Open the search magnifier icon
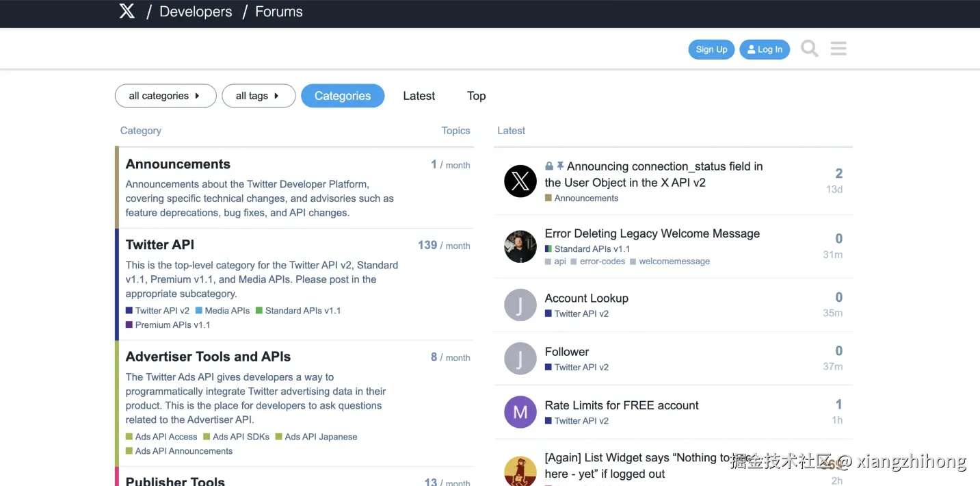980x486 pixels. coord(810,49)
